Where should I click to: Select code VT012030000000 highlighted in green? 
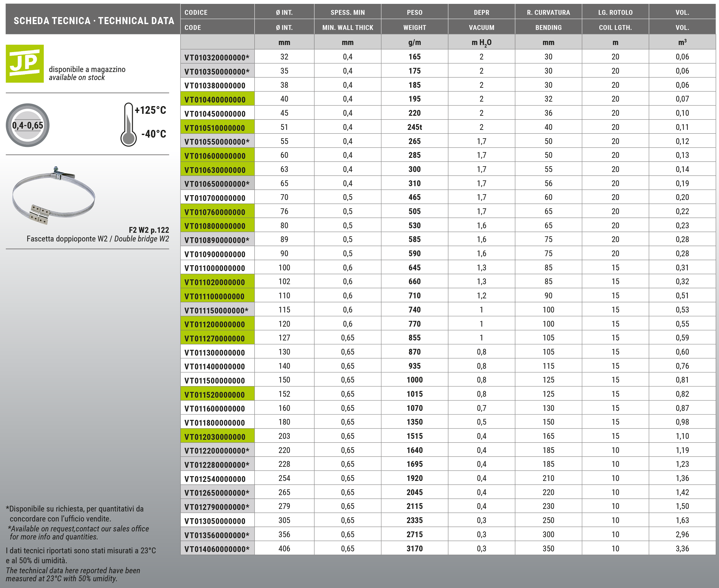coord(215,437)
